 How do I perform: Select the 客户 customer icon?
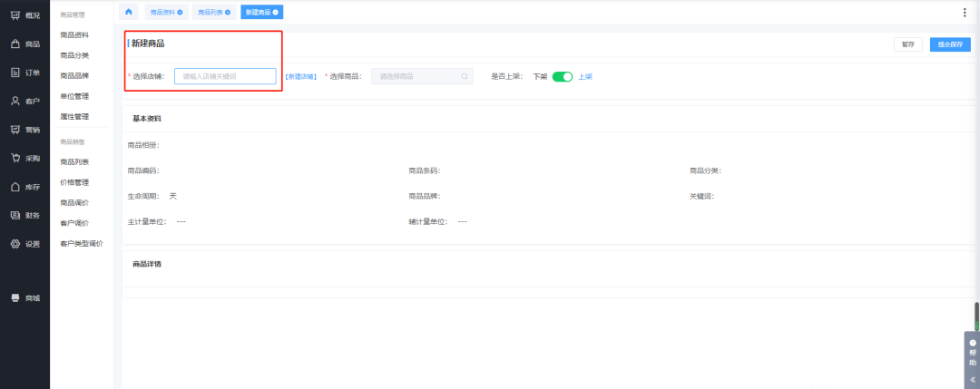point(15,101)
